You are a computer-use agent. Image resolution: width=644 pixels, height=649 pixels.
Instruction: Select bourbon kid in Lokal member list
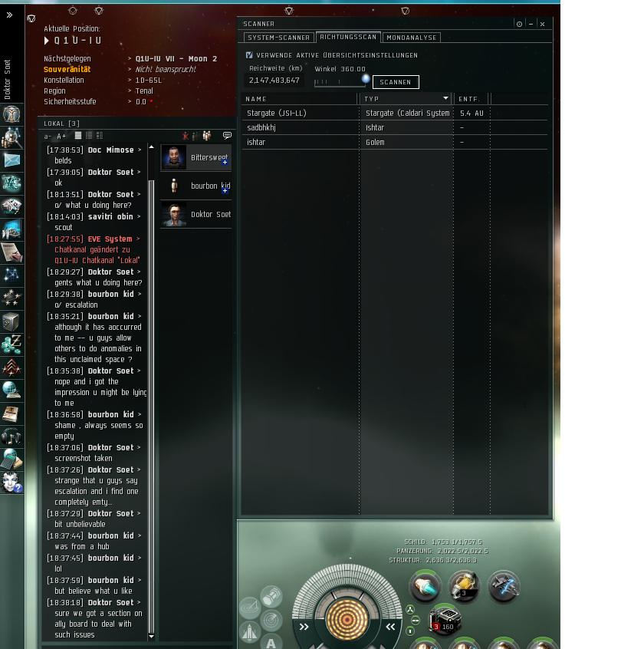tap(195, 186)
